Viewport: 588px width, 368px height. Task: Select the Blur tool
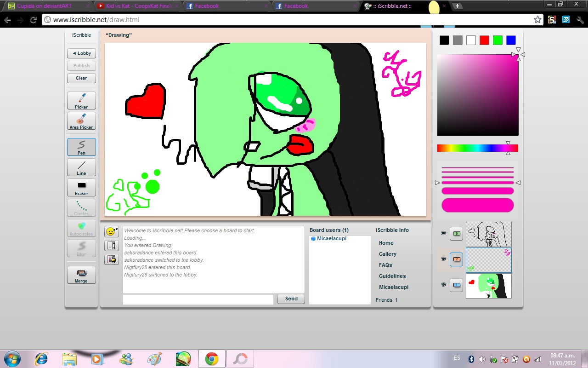pyautogui.click(x=81, y=248)
